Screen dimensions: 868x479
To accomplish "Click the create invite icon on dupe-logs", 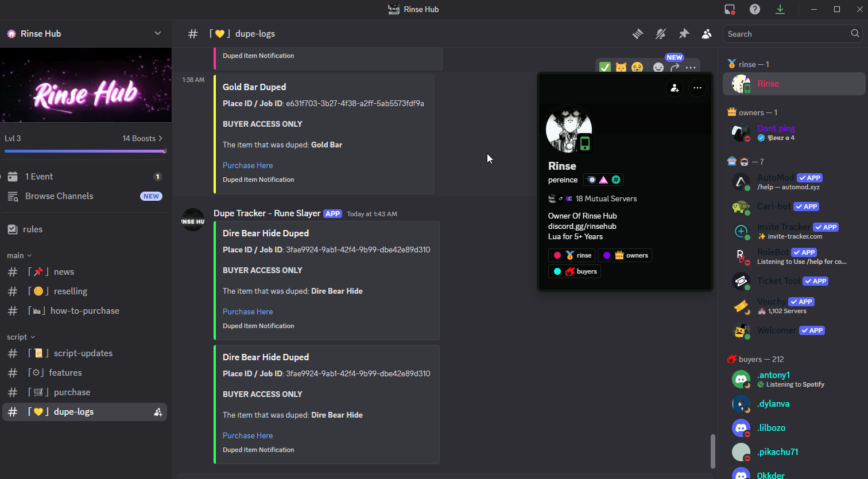I will coord(158,412).
